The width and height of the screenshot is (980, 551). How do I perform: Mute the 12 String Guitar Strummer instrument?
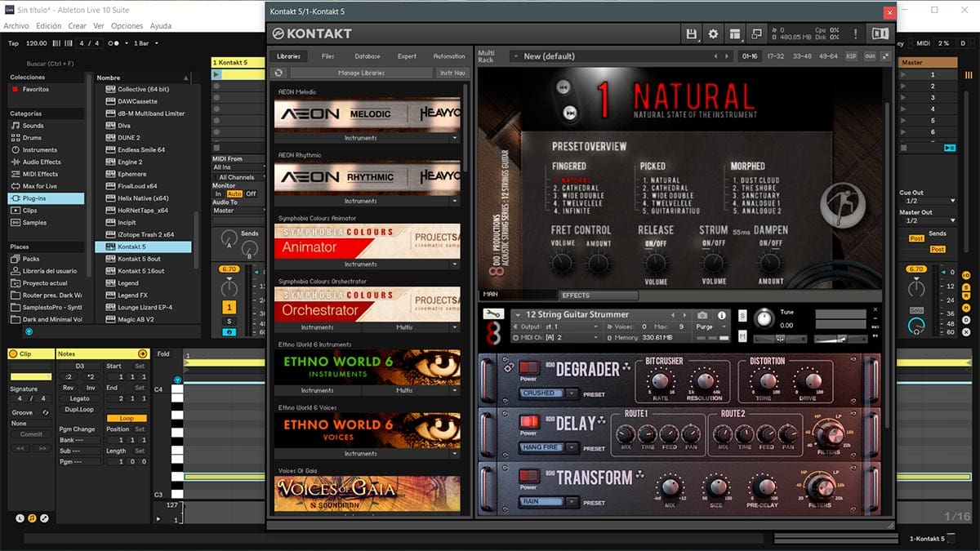click(x=742, y=335)
